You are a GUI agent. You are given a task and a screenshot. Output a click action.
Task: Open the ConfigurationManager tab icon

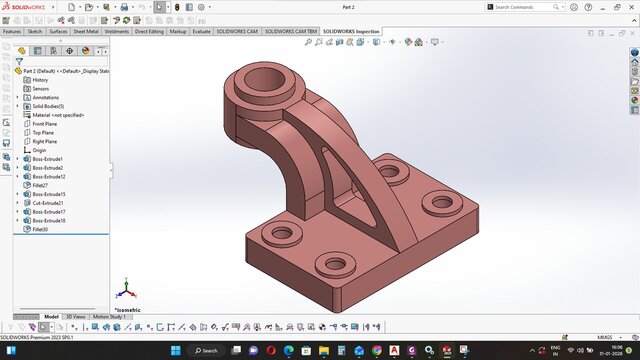coord(53,51)
